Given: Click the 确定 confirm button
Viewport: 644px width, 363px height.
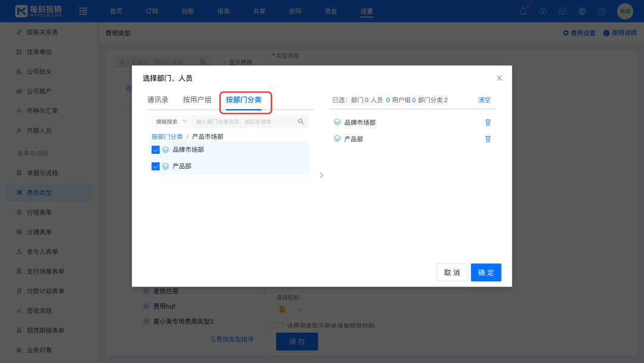Looking at the screenshot, I should (x=485, y=272).
